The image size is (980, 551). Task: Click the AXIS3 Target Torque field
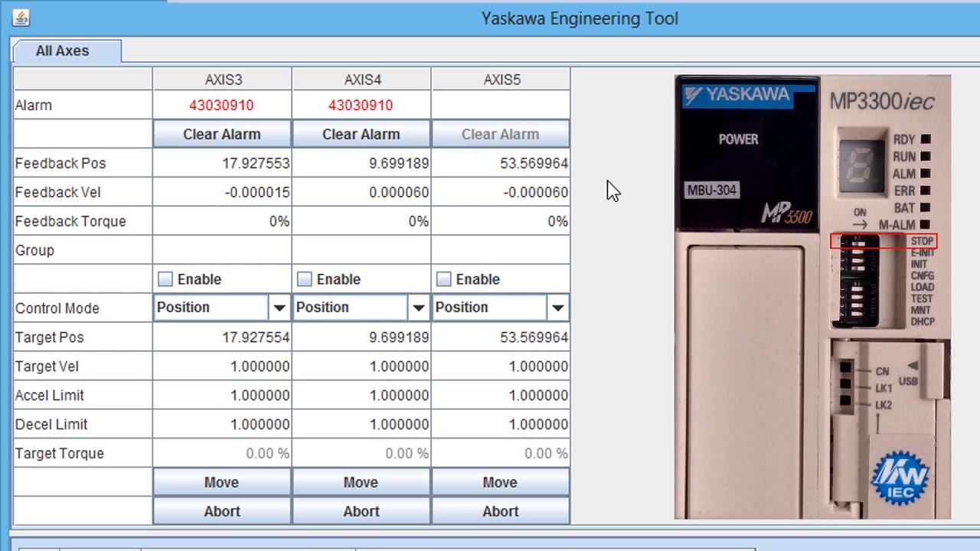[222, 454]
